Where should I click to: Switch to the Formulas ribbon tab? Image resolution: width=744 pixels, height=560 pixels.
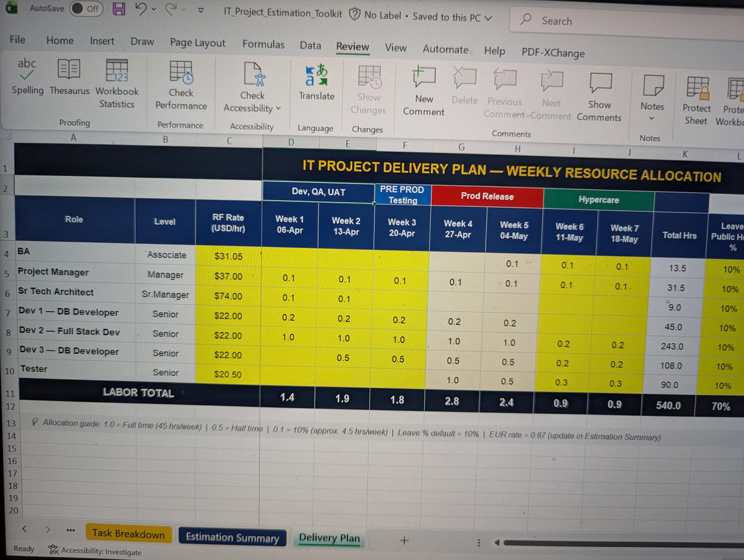point(263,44)
